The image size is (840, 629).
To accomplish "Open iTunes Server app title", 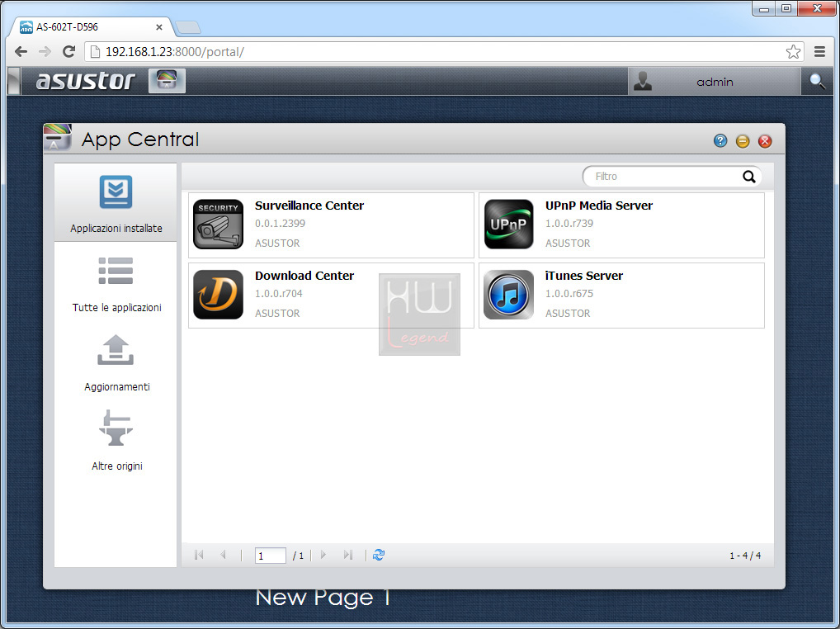I will [x=584, y=276].
